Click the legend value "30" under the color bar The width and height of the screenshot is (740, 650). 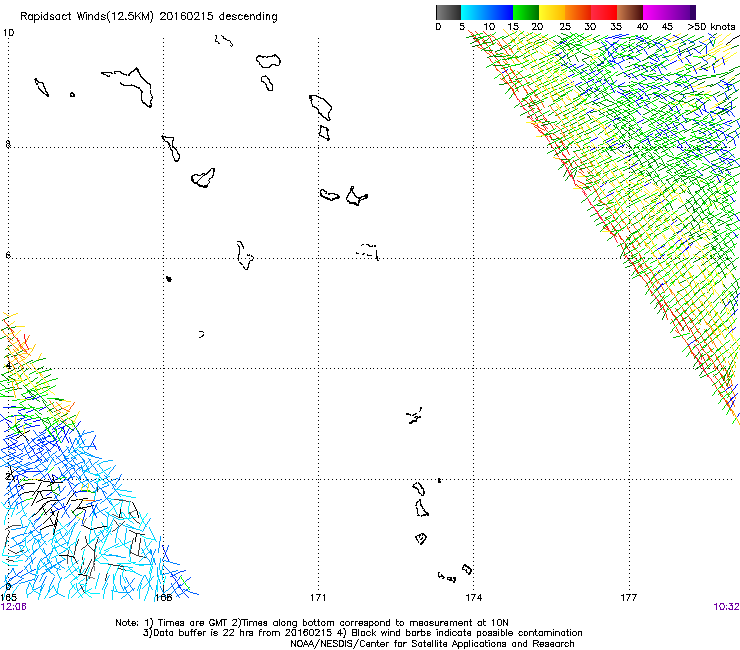click(x=590, y=27)
